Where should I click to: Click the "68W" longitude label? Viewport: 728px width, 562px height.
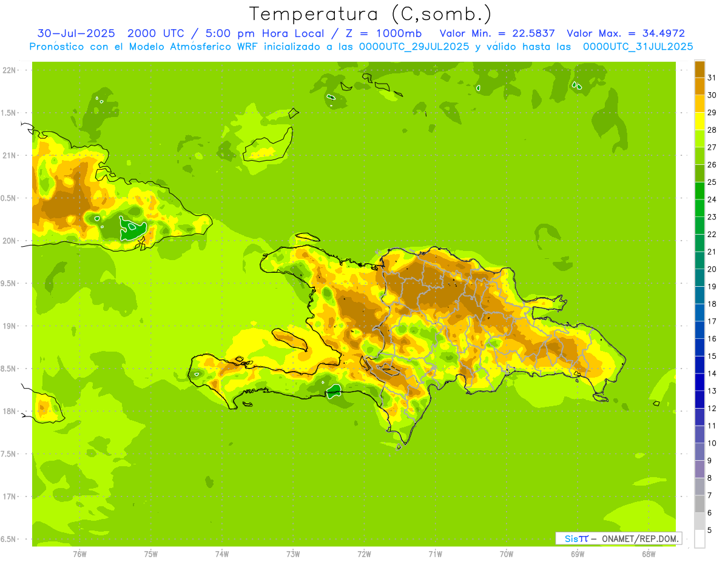(x=649, y=554)
